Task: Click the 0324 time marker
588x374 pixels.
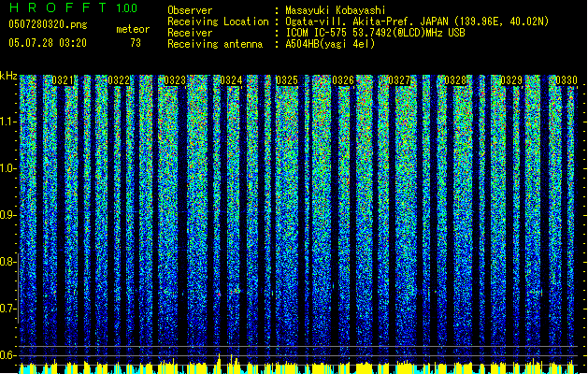Action: 231,80
